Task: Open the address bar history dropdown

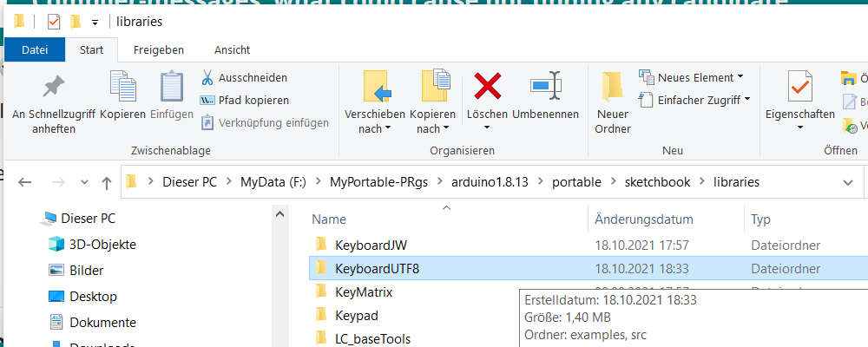Action: [x=847, y=182]
